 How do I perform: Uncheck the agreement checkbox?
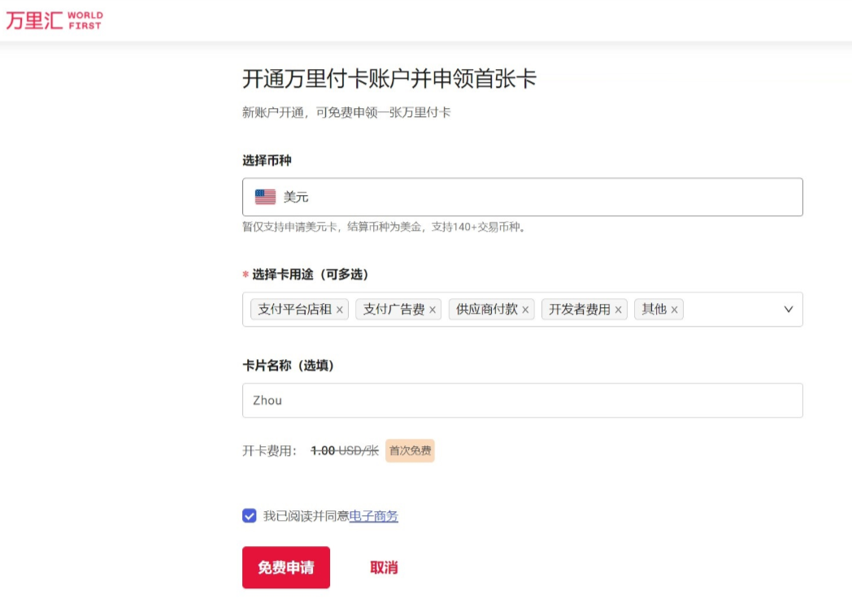tap(250, 516)
